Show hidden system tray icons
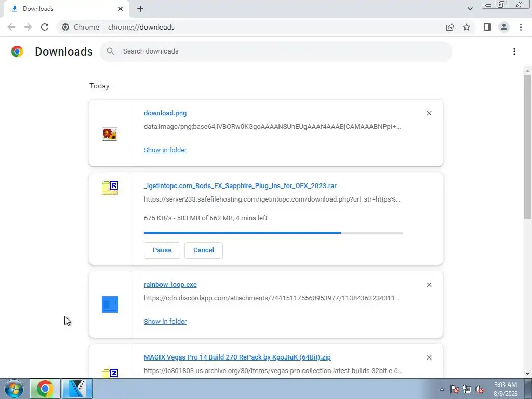The image size is (532, 399). click(x=442, y=389)
